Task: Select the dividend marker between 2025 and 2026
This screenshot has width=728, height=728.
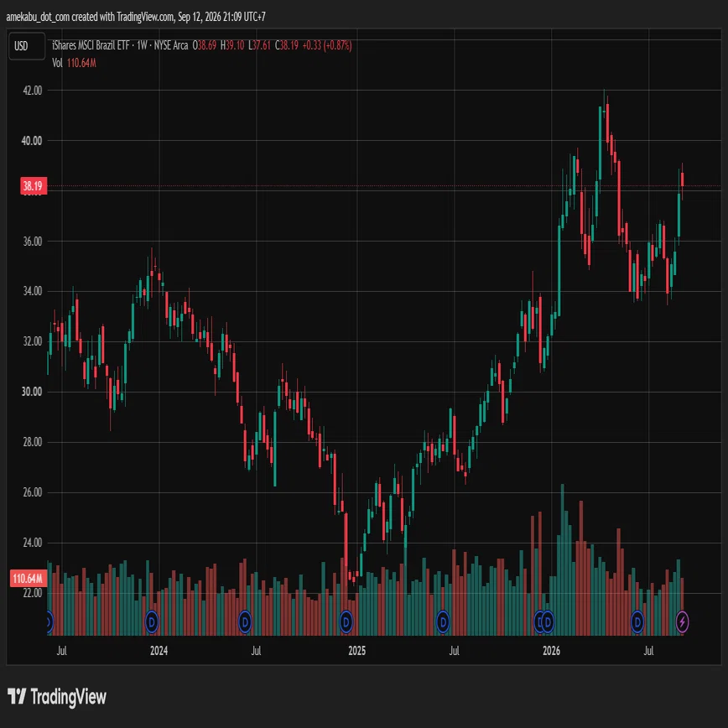Action: (443, 621)
